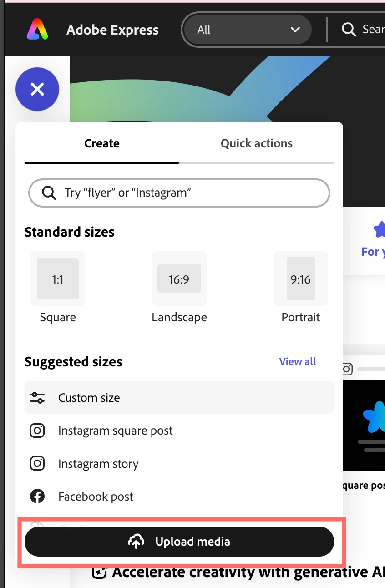Switch to the Quick actions tab

[257, 143]
